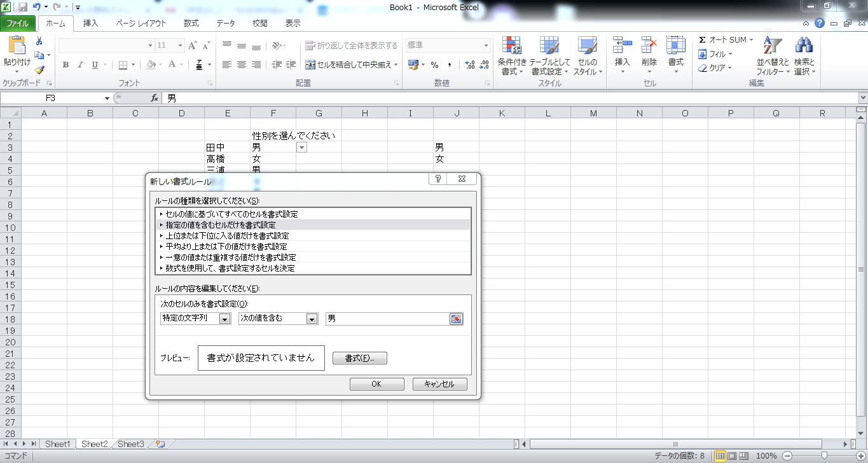Click the Copy icon in clipboard group
This screenshot has height=463, width=868.
point(39,55)
